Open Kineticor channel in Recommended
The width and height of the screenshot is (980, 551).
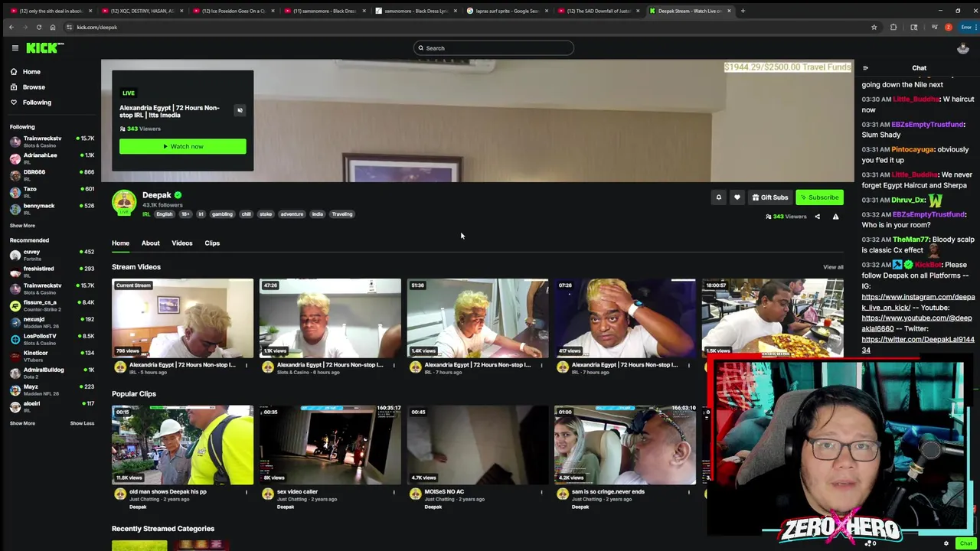click(x=52, y=356)
